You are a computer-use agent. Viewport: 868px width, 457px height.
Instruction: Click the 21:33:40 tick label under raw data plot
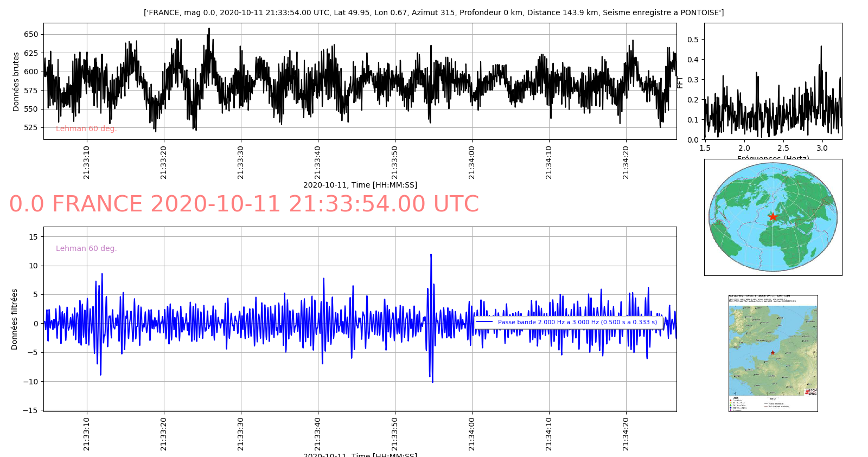coord(318,162)
